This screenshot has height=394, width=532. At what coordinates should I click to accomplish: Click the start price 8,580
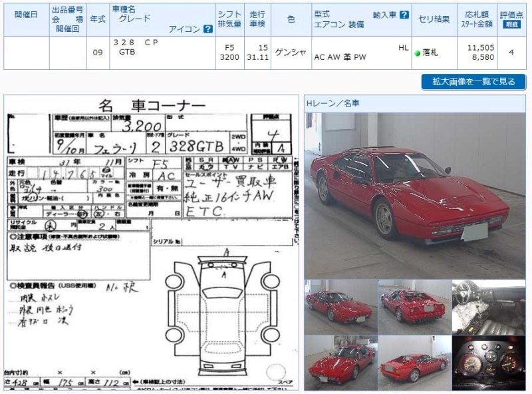(x=483, y=57)
